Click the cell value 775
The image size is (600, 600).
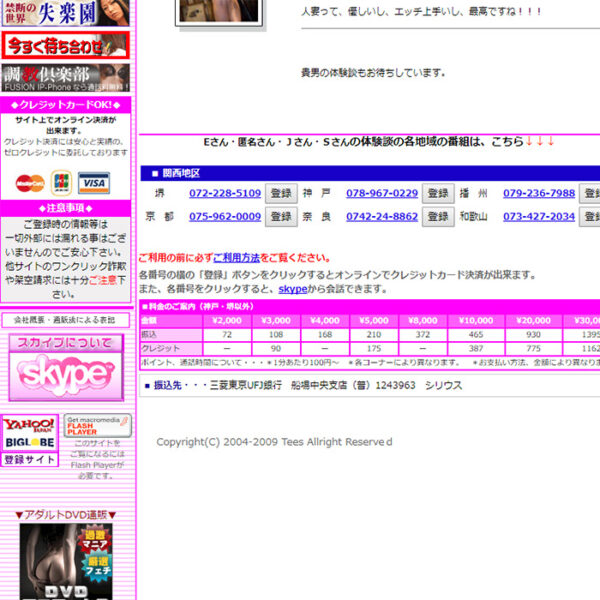(x=533, y=349)
